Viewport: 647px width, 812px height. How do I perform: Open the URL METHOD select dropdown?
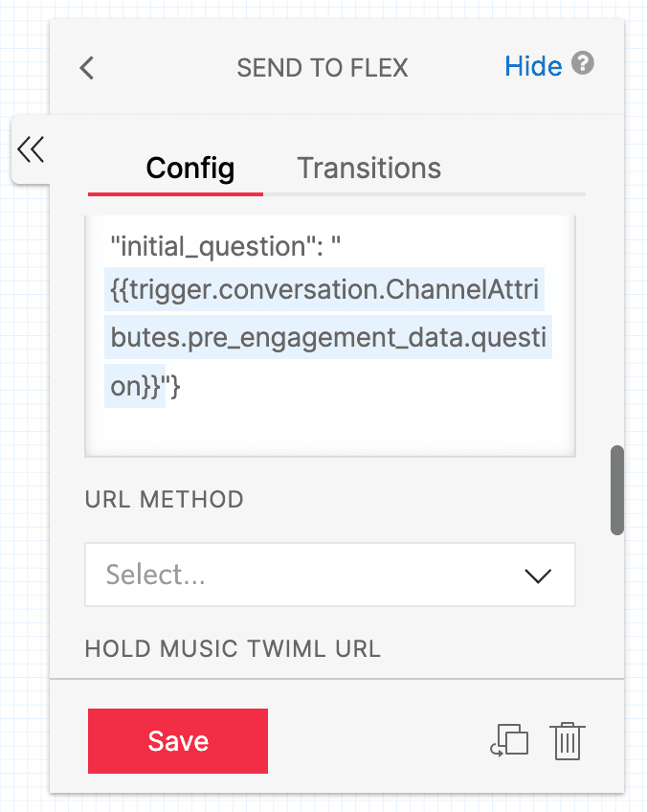[x=330, y=575]
